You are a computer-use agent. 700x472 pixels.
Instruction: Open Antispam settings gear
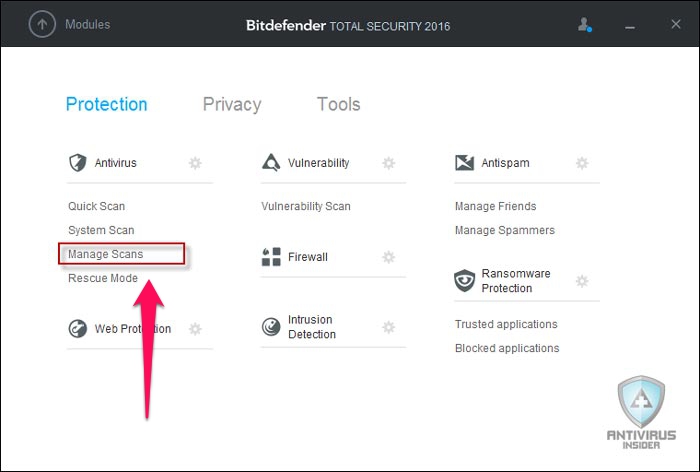click(582, 163)
